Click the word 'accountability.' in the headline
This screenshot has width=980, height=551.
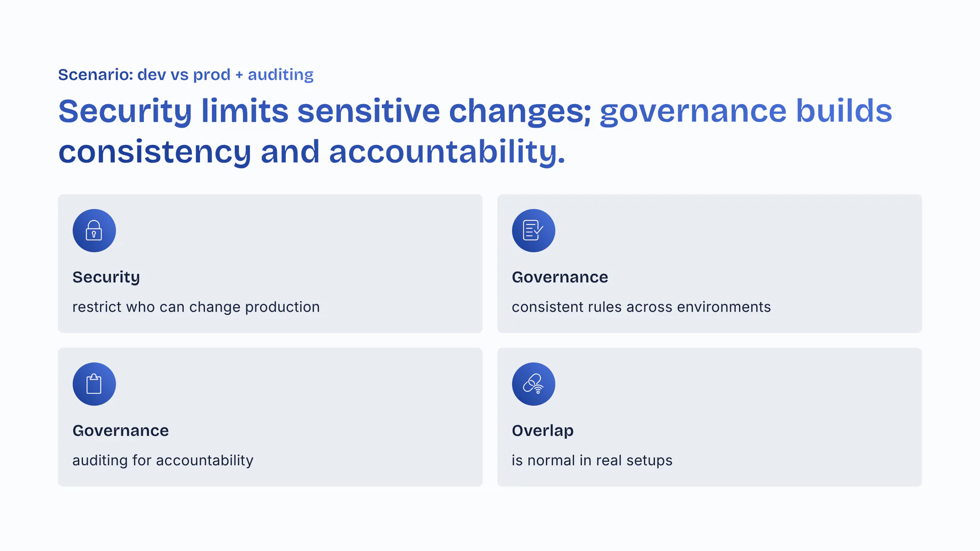[x=447, y=152]
